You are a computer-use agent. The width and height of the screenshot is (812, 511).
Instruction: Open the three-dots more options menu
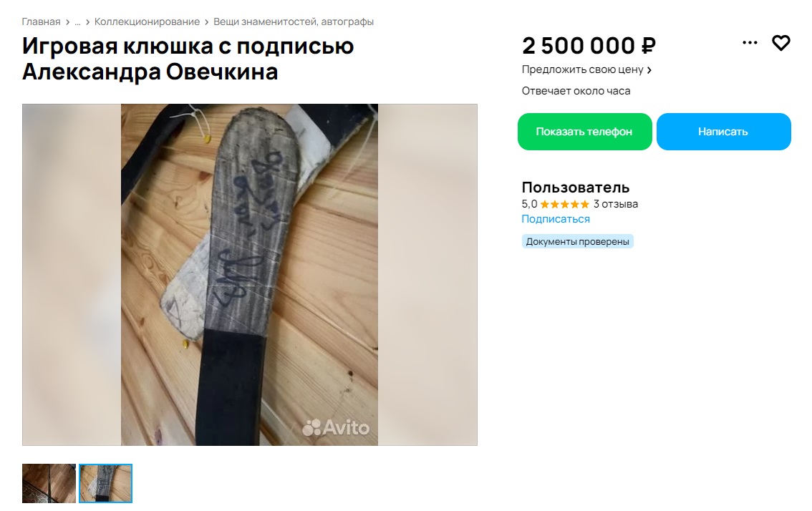pos(749,42)
